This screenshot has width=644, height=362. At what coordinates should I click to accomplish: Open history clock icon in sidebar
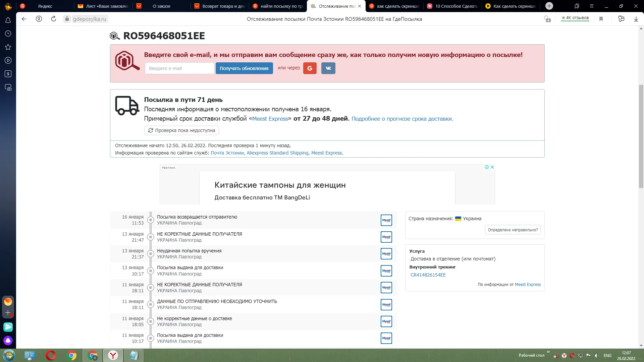pyautogui.click(x=8, y=34)
